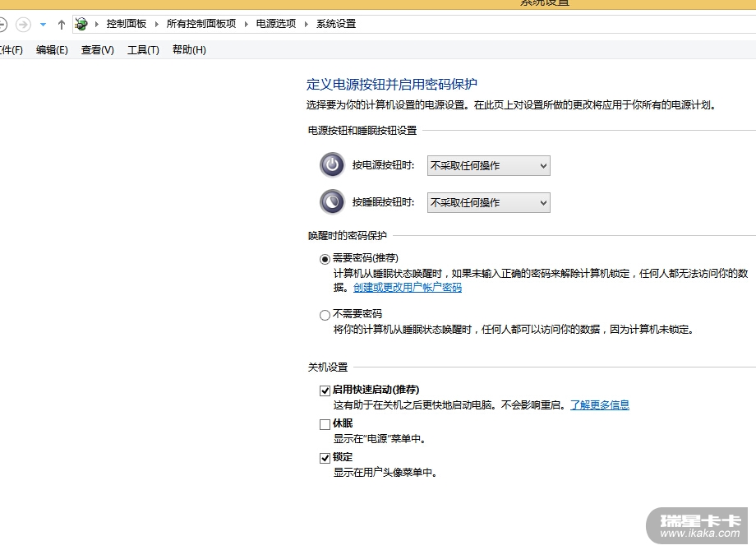This screenshot has width=756, height=550.
Task: Click the heading 定义电源按钮并启用密码保护
Action: (391, 85)
